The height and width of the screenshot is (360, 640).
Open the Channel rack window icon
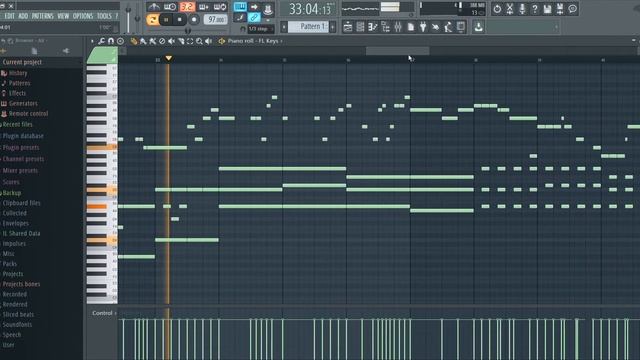[x=360, y=27]
